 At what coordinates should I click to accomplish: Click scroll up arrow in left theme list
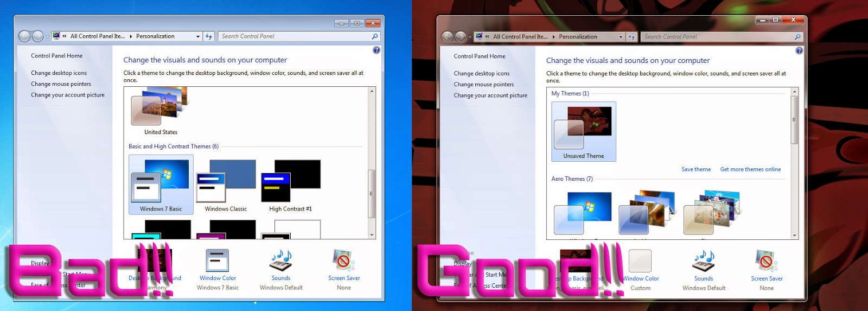372,91
